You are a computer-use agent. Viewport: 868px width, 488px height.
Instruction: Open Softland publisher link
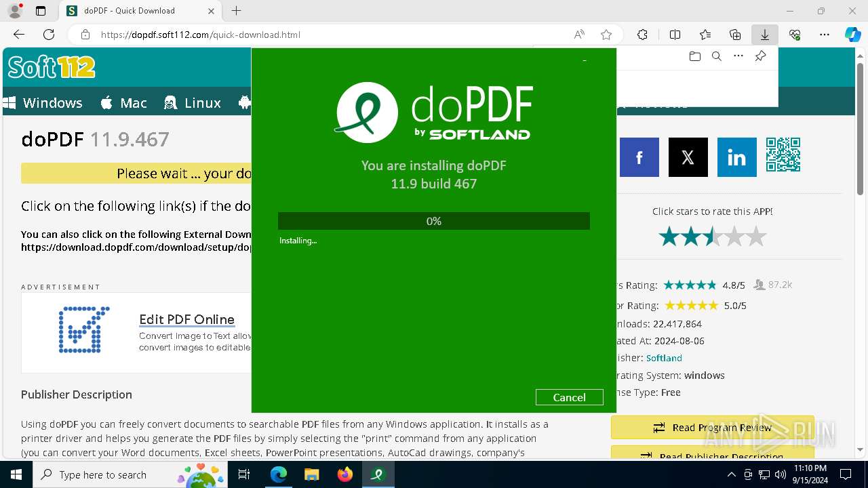pyautogui.click(x=664, y=358)
